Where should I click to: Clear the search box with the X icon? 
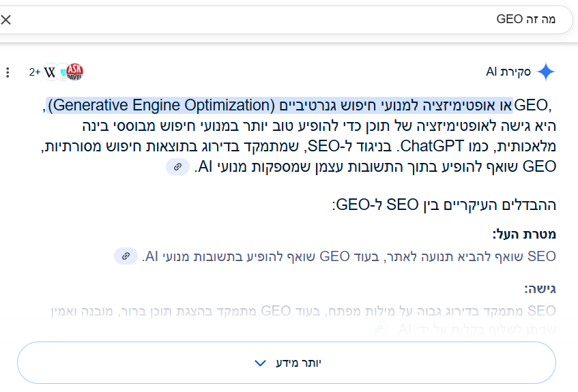point(6,20)
